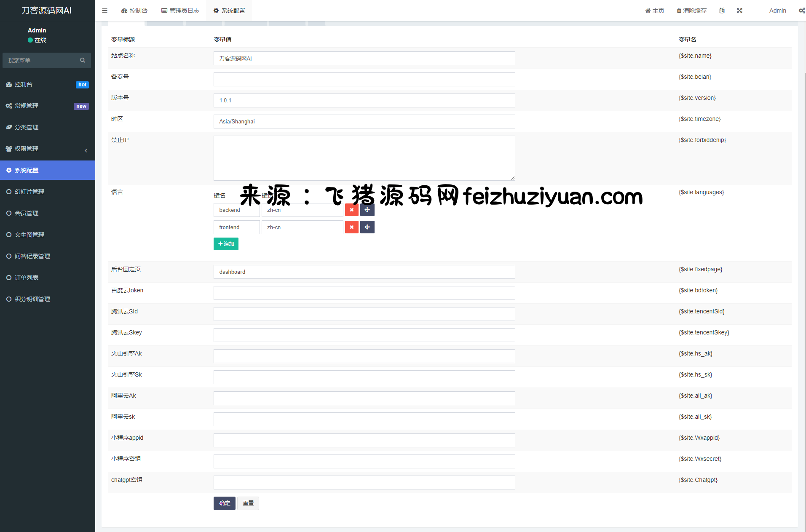Open the Admin user menu
This screenshot has height=532, width=806.
coord(777,11)
